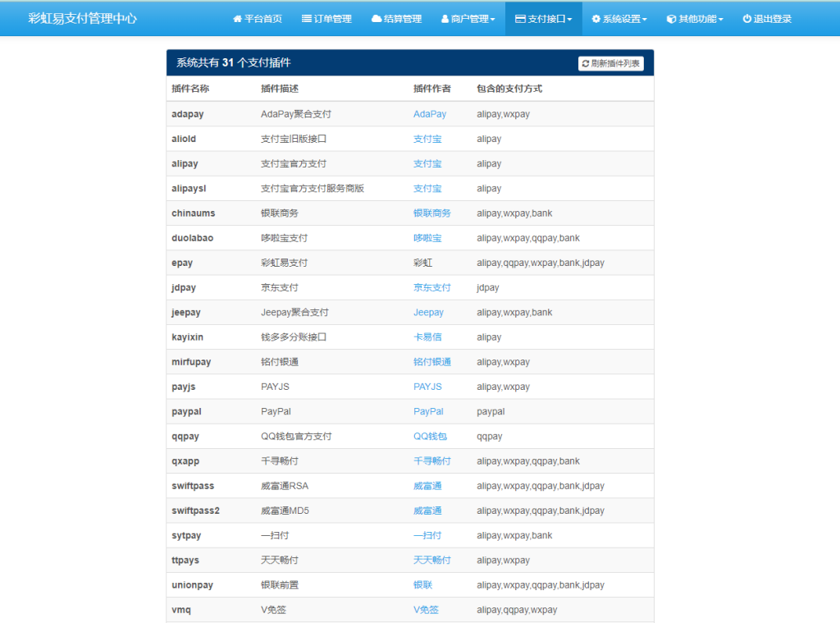The image size is (840, 623).
Task: Click the refresh icon in 刷新插件列表 button
Action: tap(586, 62)
